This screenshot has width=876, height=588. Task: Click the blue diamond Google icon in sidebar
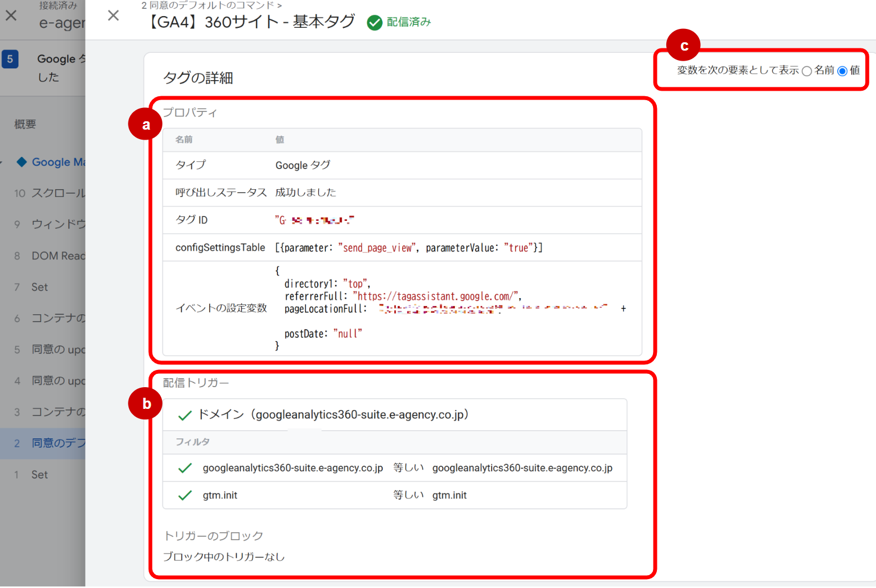22,162
